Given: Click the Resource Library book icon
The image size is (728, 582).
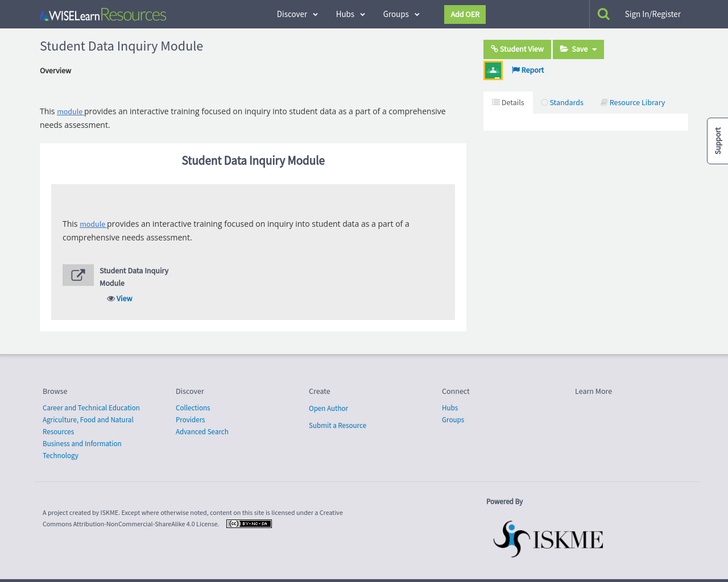Looking at the screenshot, I should pyautogui.click(x=604, y=102).
